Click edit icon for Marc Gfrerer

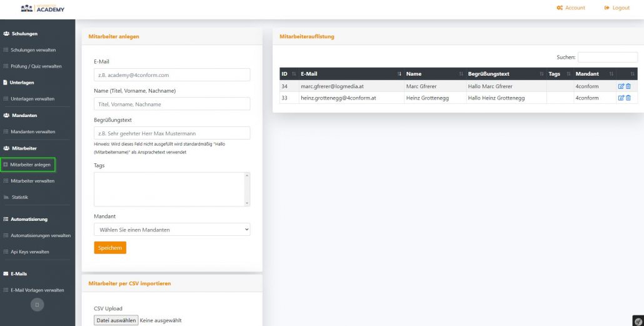[621, 86]
